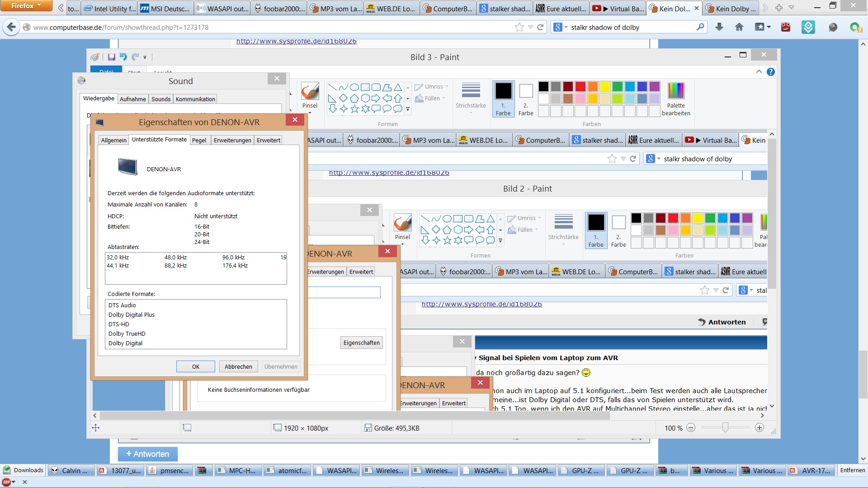
Task: Click the Adblock Plus icon in the bottom bar
Action: tap(7, 482)
